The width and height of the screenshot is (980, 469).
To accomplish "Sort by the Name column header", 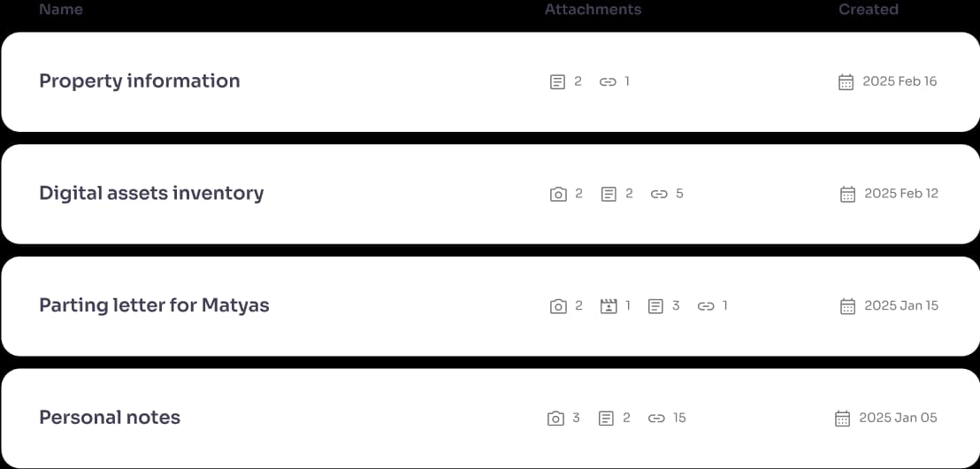I will 61,10.
